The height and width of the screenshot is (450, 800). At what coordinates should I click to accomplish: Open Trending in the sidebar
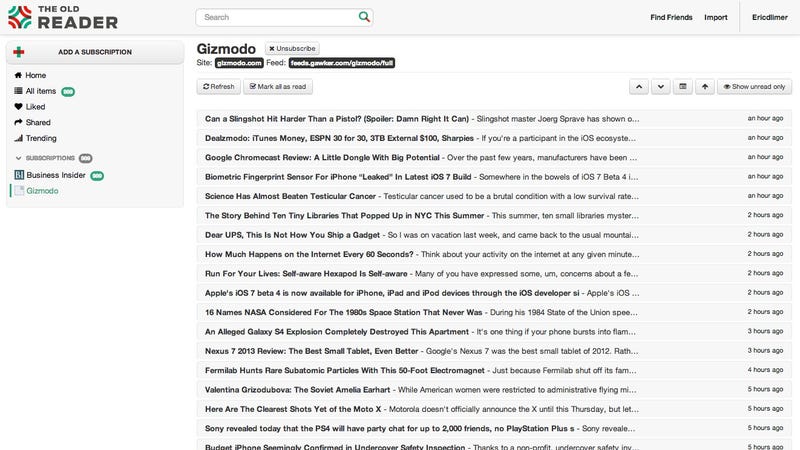pos(41,138)
